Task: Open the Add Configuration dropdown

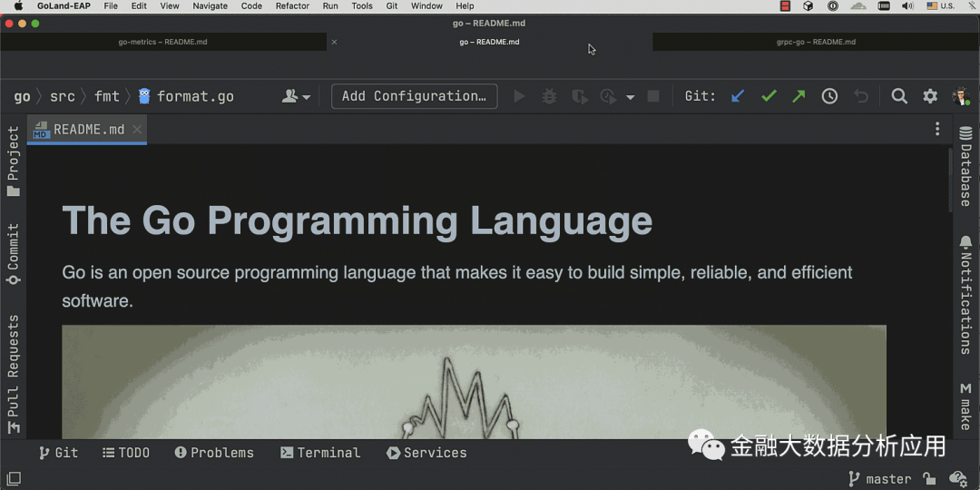Action: [414, 96]
